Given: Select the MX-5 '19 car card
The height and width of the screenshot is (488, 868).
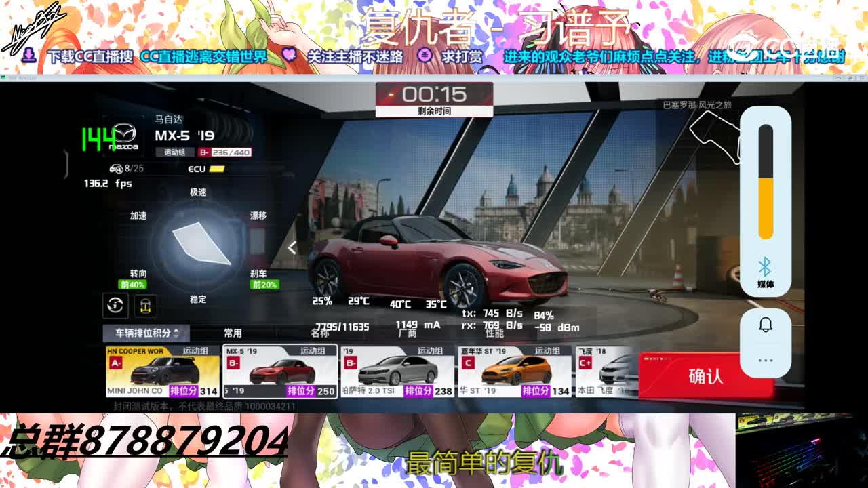Looking at the screenshot, I should (280, 371).
